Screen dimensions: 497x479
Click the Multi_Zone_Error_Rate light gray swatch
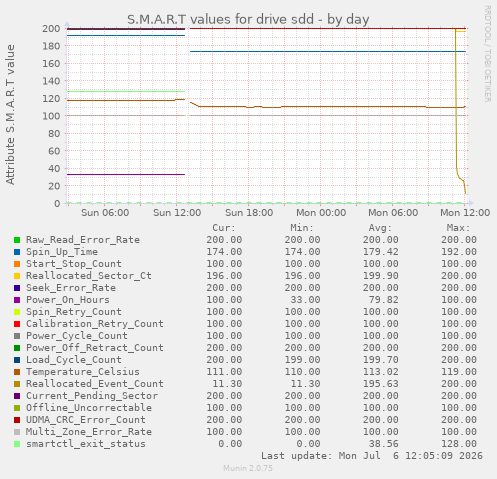17,432
